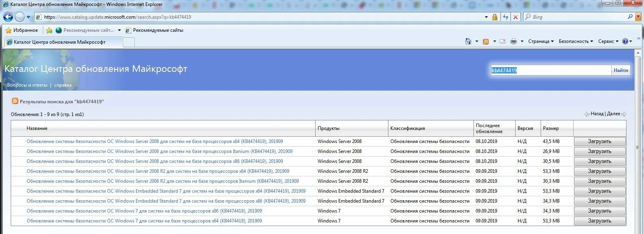Click the RSS feeds toolbar icon
Screen dimensions: 644x234
click(486, 41)
